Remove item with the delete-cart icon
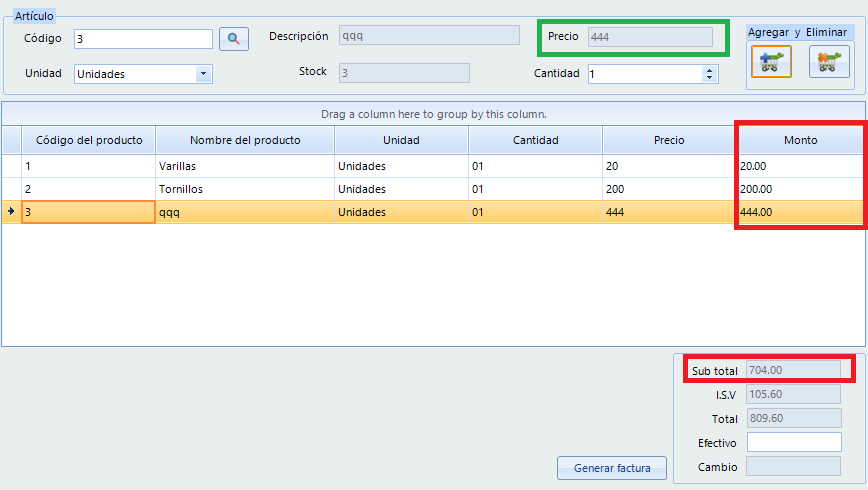This screenshot has width=868, height=490. point(829,61)
